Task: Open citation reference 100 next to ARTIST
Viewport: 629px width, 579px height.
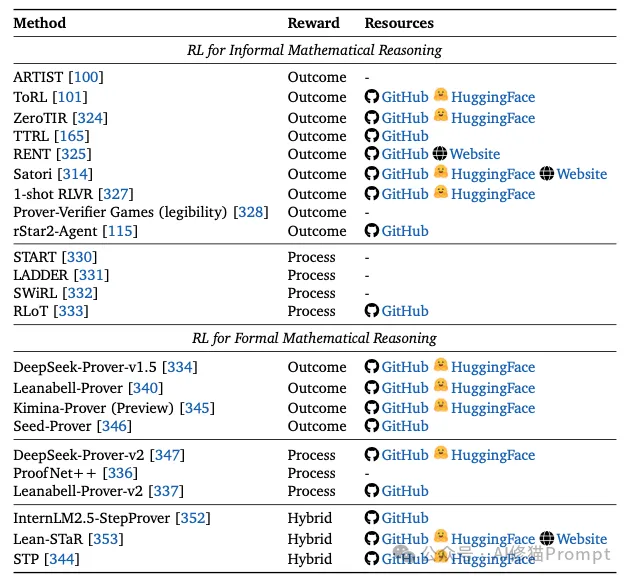Action: pos(85,77)
